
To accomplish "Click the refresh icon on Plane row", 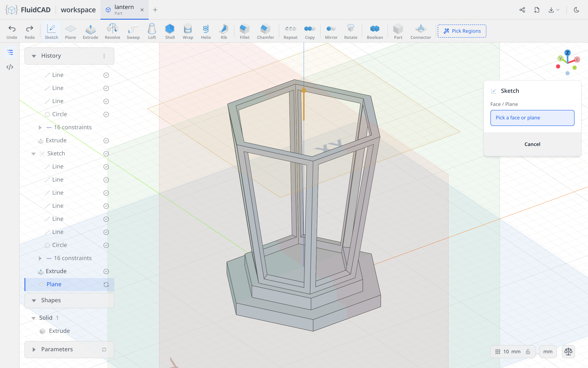I will point(106,285).
